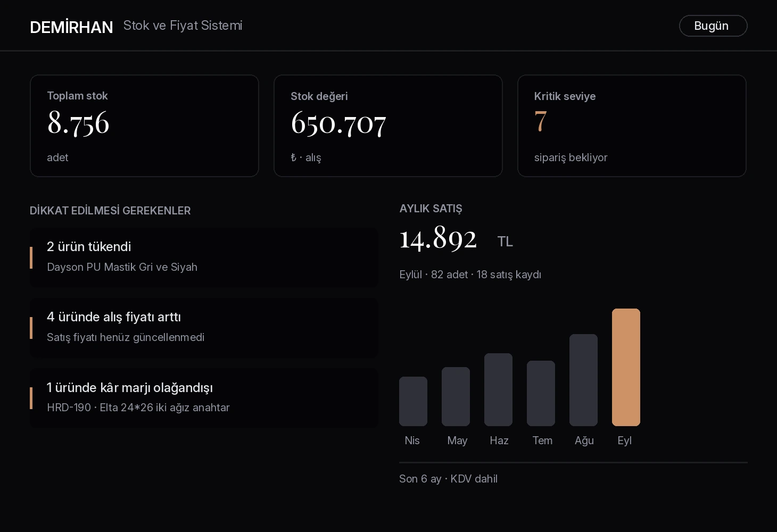Open '4 üründe alış fiyatı arttı' alert
Screen dimensions: 777x532
204,328
